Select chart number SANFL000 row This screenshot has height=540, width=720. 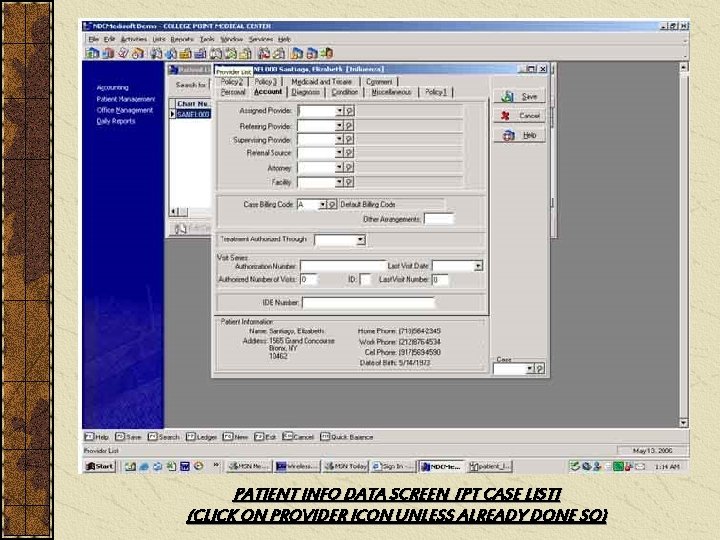coord(193,114)
